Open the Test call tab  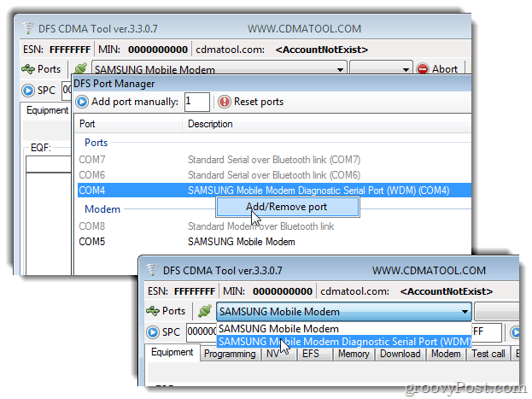[x=488, y=354]
